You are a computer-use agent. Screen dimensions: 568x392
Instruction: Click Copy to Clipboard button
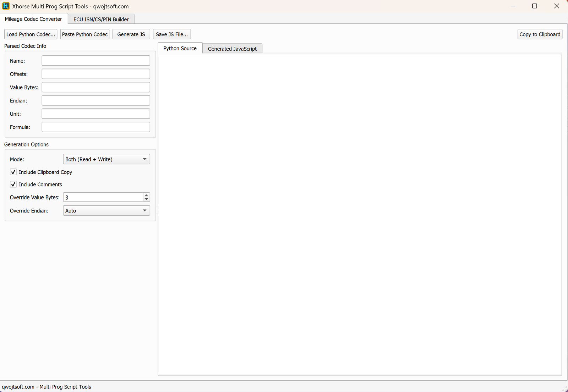[x=540, y=34]
